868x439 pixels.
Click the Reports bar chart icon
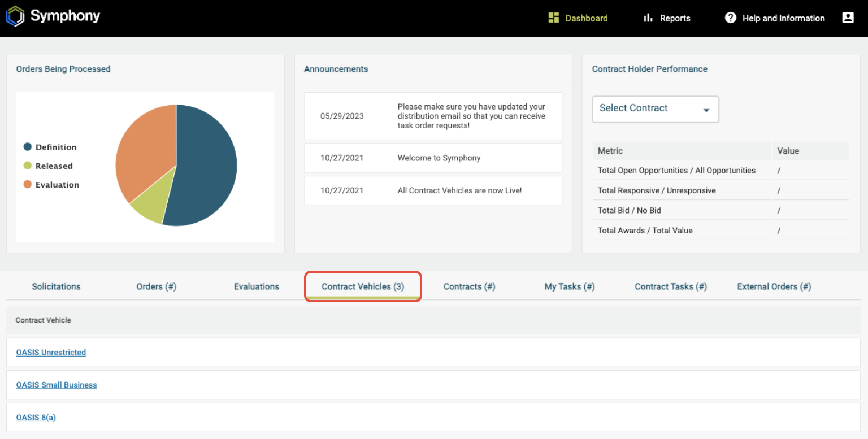click(648, 18)
